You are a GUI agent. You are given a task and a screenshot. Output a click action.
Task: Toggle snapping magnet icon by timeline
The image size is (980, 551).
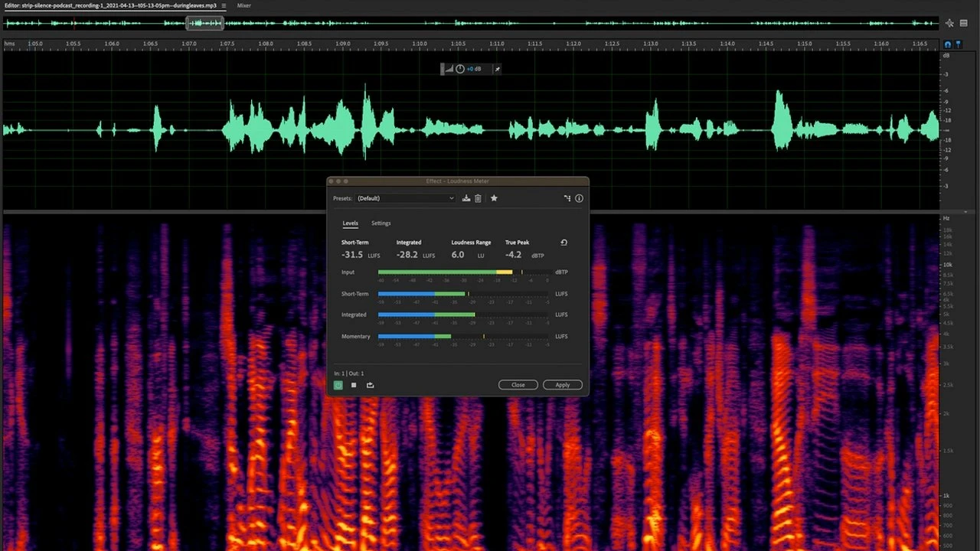pyautogui.click(x=948, y=44)
